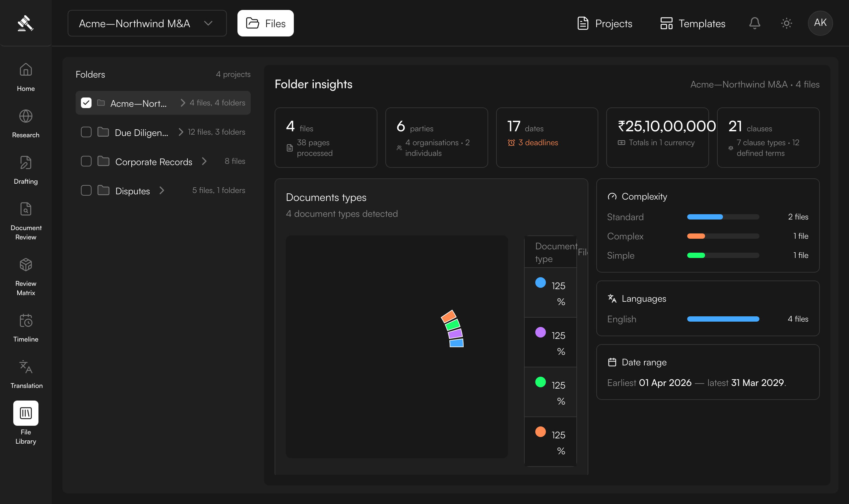Click the Acme—Nort... folder icon
The image size is (849, 504).
point(101,102)
